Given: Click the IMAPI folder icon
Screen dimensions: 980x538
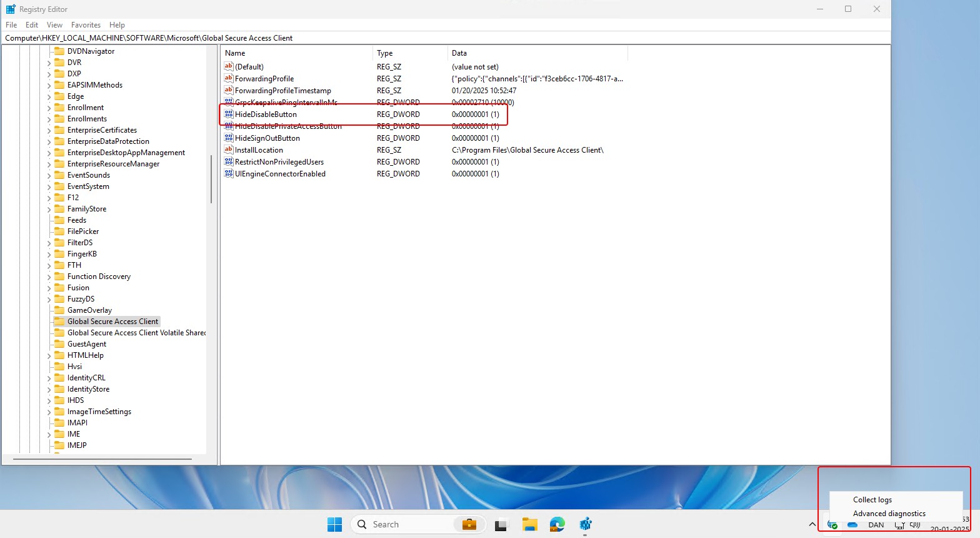Looking at the screenshot, I should [x=59, y=423].
